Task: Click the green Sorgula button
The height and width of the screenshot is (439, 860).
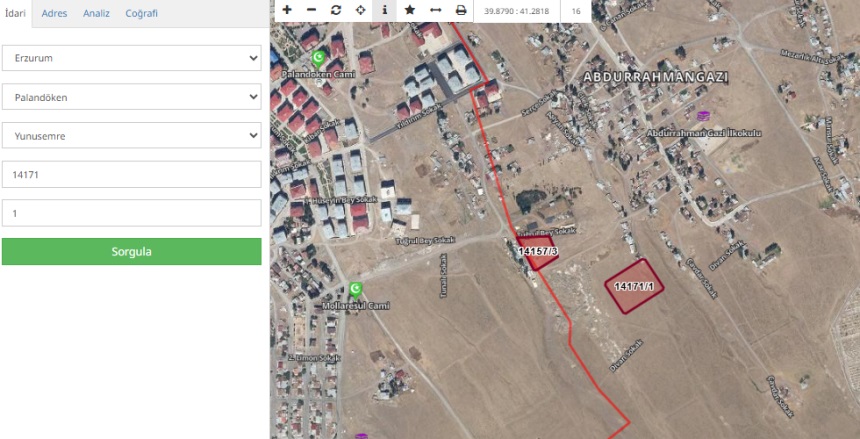Action: [132, 251]
